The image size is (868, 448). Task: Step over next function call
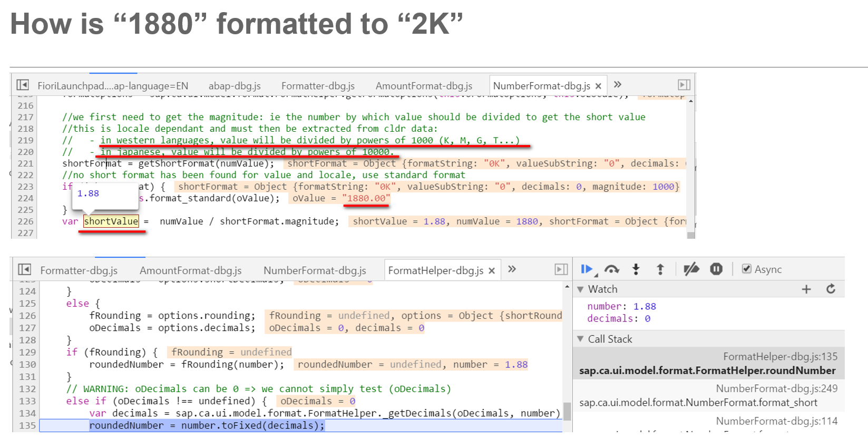point(611,269)
